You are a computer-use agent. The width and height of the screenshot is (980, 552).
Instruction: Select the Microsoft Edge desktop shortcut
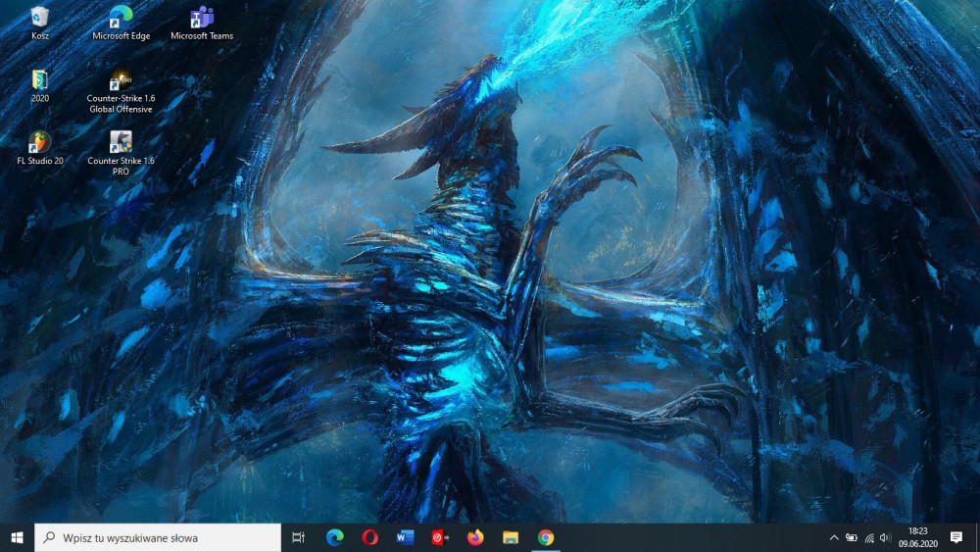click(x=121, y=24)
